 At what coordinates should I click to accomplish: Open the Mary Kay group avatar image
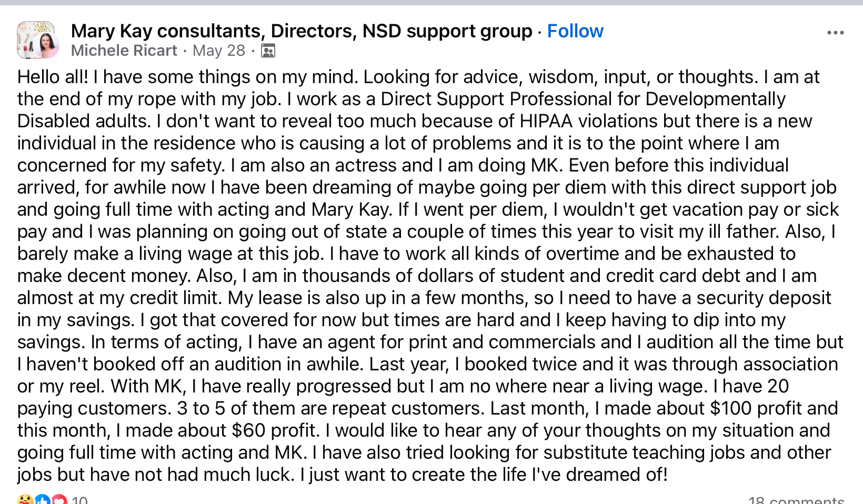36,40
